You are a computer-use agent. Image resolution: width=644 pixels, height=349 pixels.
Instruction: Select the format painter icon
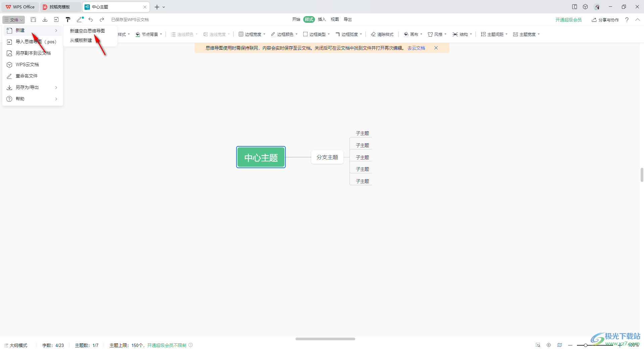(x=68, y=19)
